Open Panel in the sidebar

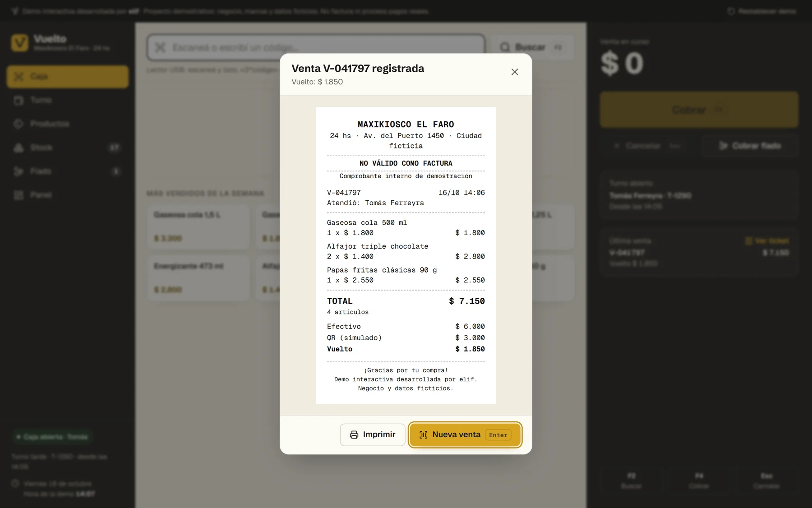(68, 195)
